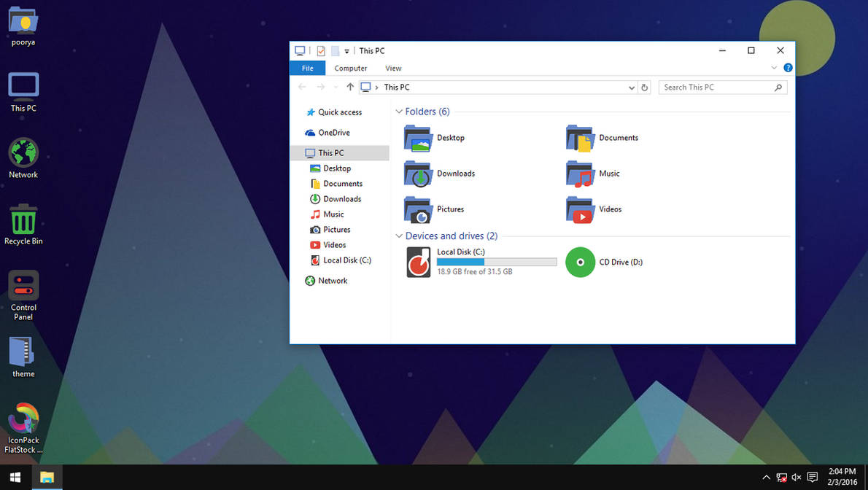The width and height of the screenshot is (868, 490).
Task: Open the theme archive desktop icon
Action: pyautogui.click(x=22, y=351)
